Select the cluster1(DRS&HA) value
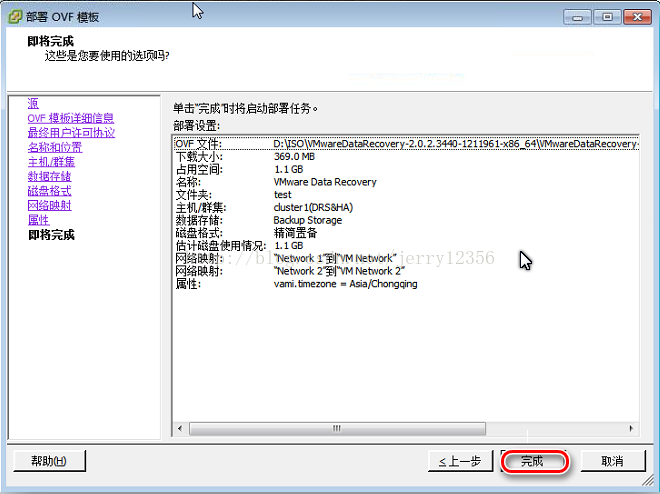Viewport: 660px width, 494px height. pyautogui.click(x=313, y=207)
